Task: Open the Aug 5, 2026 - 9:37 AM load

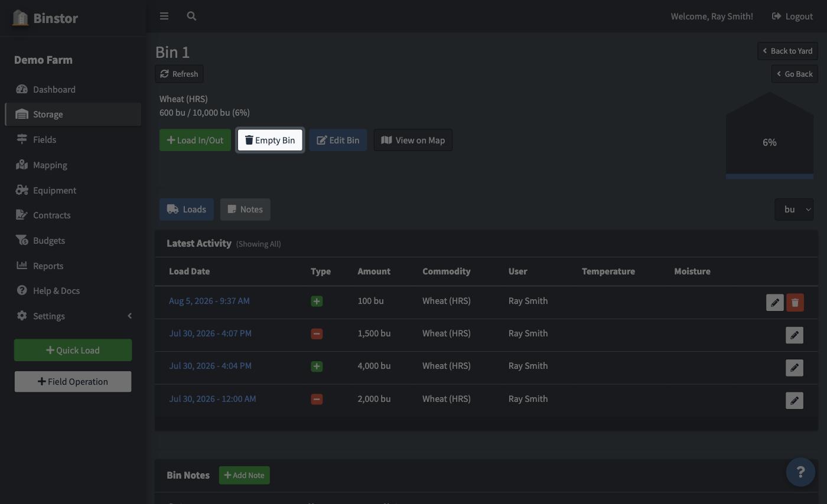Action: (209, 301)
